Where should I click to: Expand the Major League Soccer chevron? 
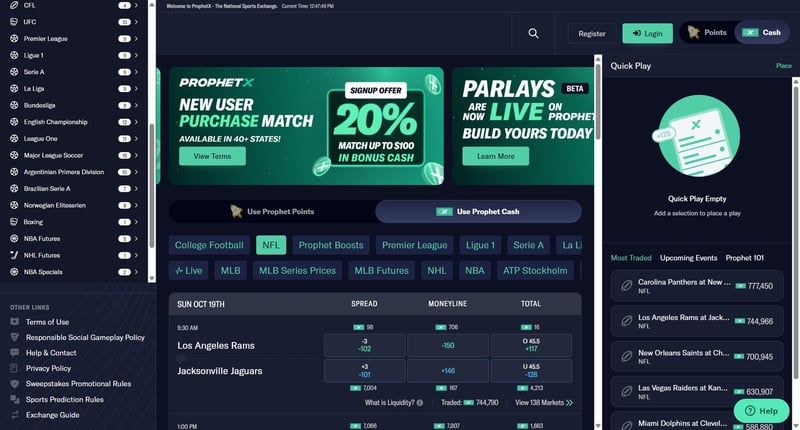pos(136,155)
